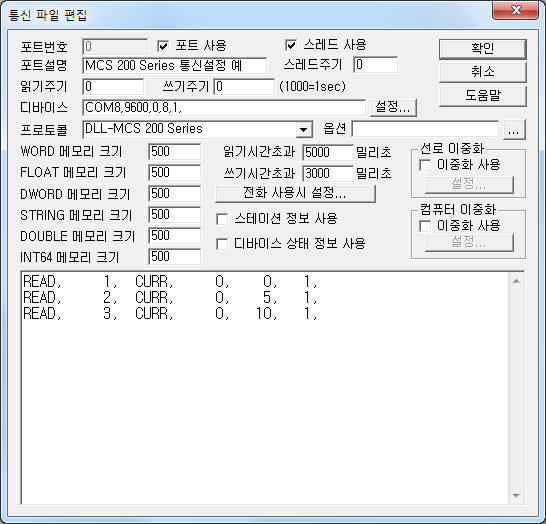
Task: Enable 디바이스 상태 정보 사용 checkbox
Action: point(222,244)
